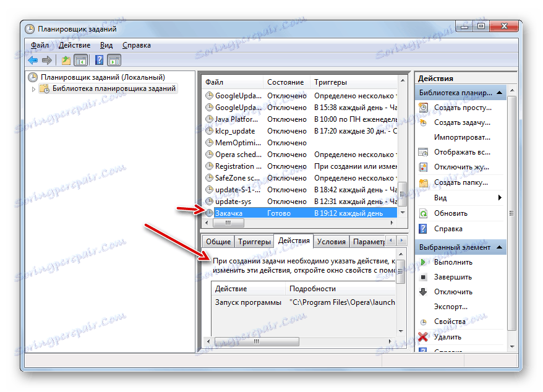This screenshot has width=543, height=392.
Task: Click the Создать просту... wizard icon
Action: click(x=423, y=108)
